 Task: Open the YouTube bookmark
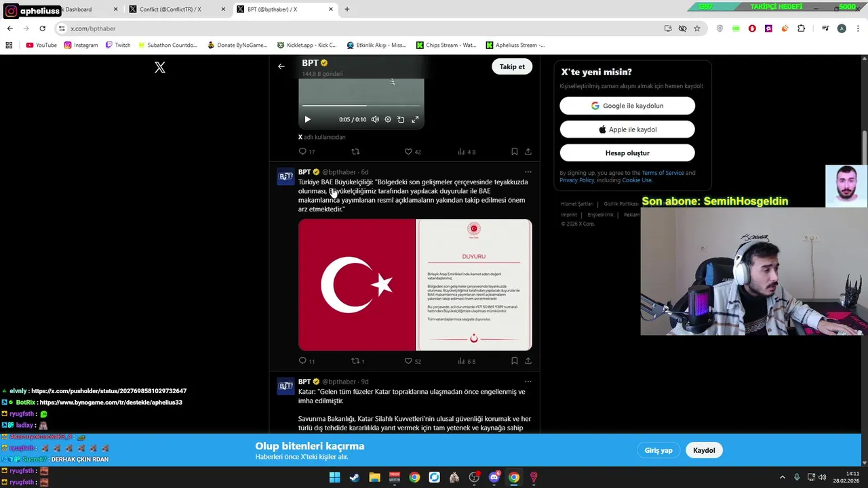point(41,45)
